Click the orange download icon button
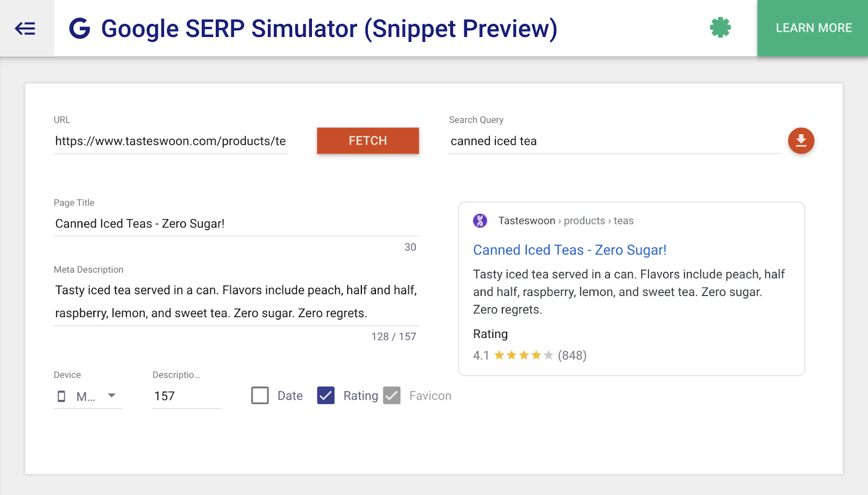 [x=801, y=141]
